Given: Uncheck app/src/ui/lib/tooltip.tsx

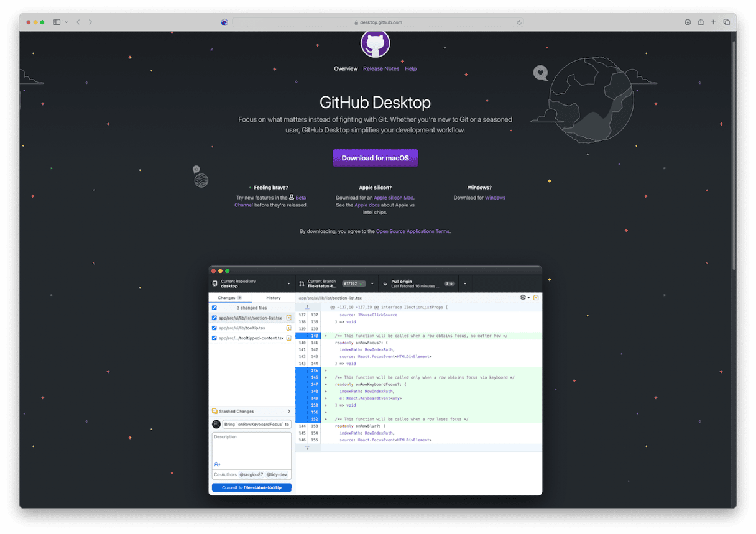Looking at the screenshot, I should 213,328.
